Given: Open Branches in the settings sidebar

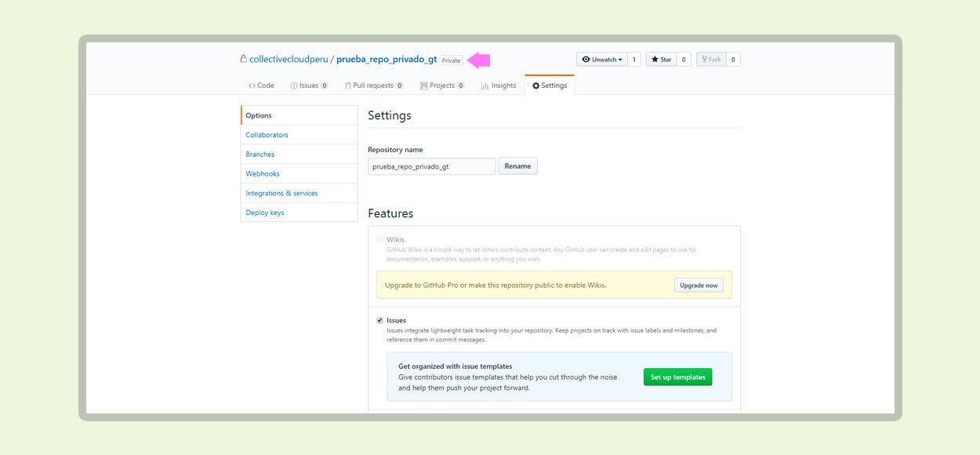Looking at the screenshot, I should coord(299,155).
